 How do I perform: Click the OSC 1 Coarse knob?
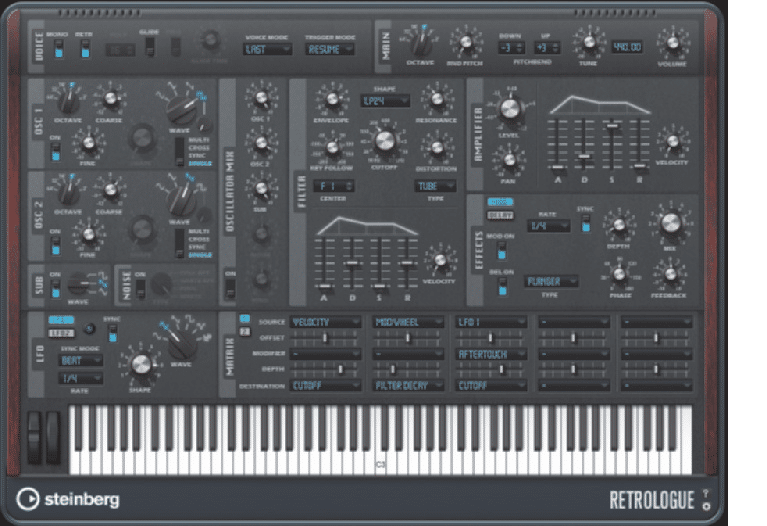pyautogui.click(x=111, y=99)
